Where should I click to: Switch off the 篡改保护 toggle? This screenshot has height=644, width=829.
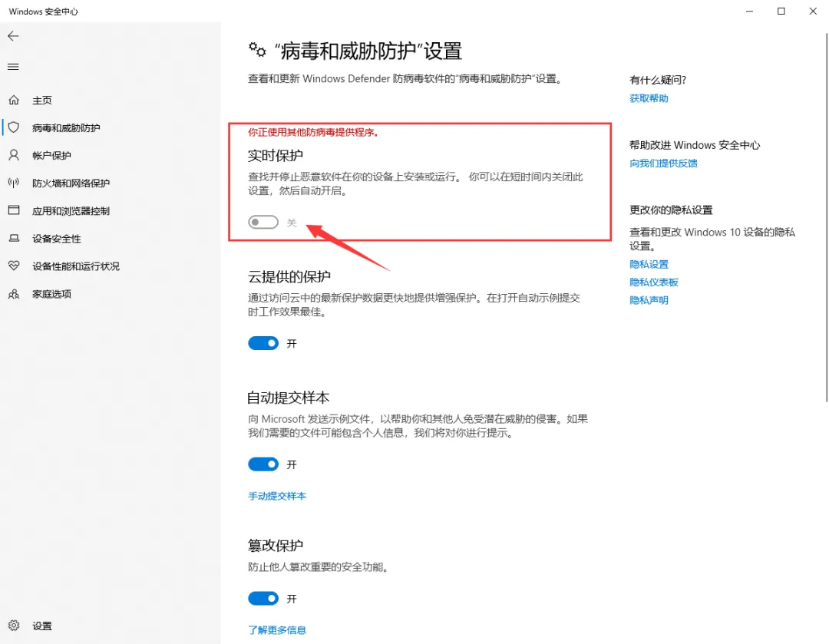coord(263,599)
